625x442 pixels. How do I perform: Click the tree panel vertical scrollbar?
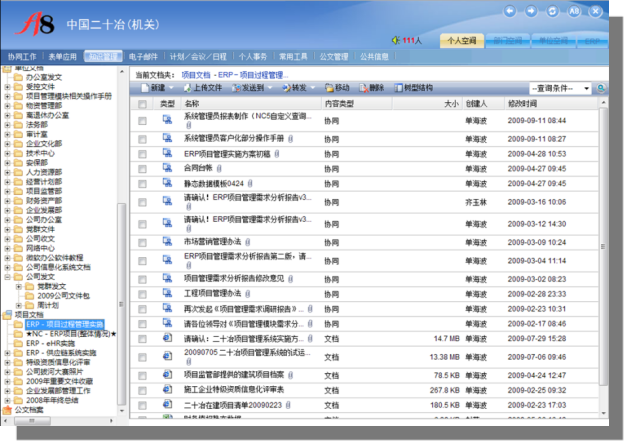coord(122,305)
